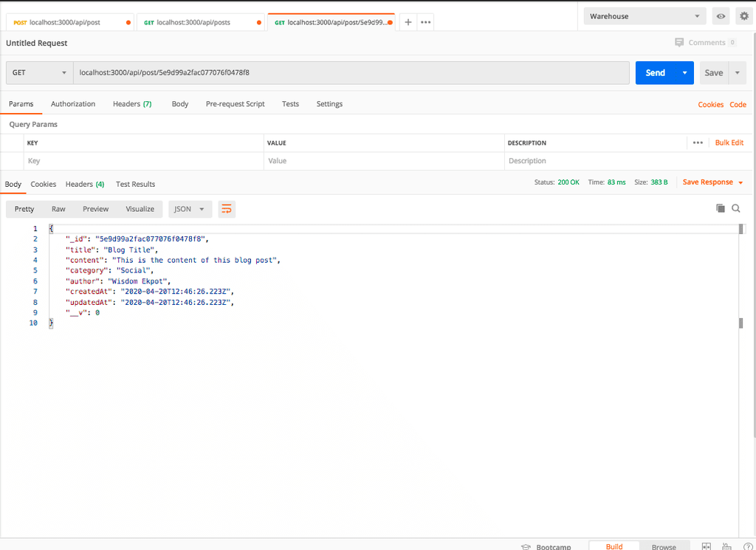Click the wrap lines icon in response toolbar

[227, 209]
